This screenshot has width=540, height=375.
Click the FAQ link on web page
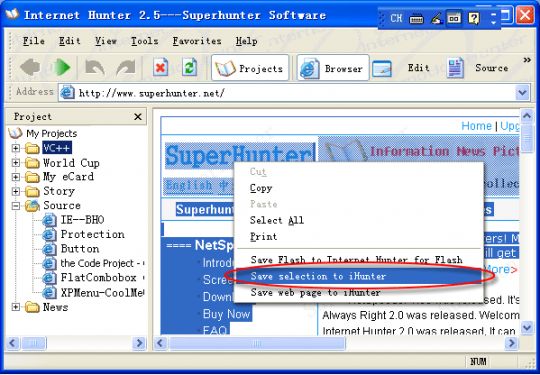click(x=215, y=330)
